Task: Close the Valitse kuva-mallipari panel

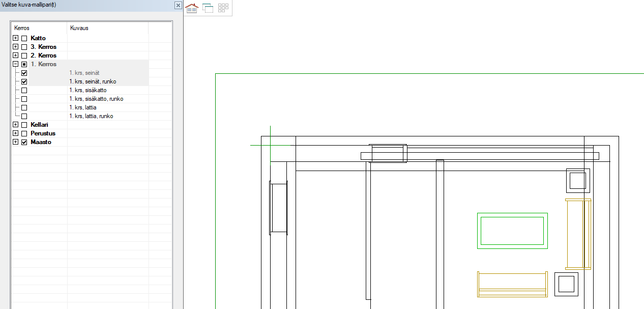Action: [x=178, y=5]
